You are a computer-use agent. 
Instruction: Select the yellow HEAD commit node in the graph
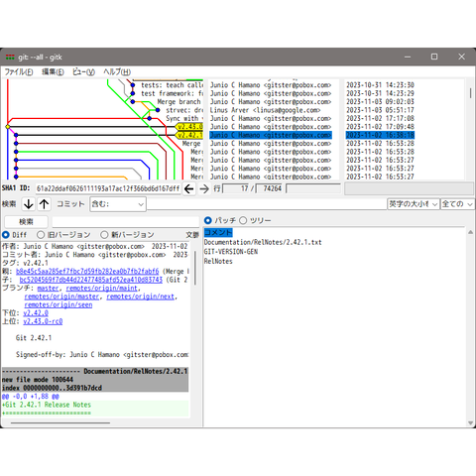(x=8, y=127)
